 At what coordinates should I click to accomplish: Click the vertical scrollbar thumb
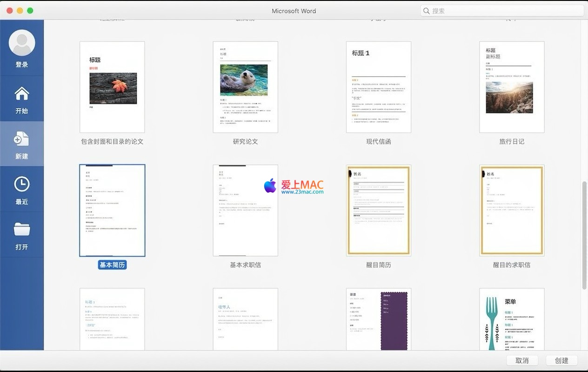point(584,235)
